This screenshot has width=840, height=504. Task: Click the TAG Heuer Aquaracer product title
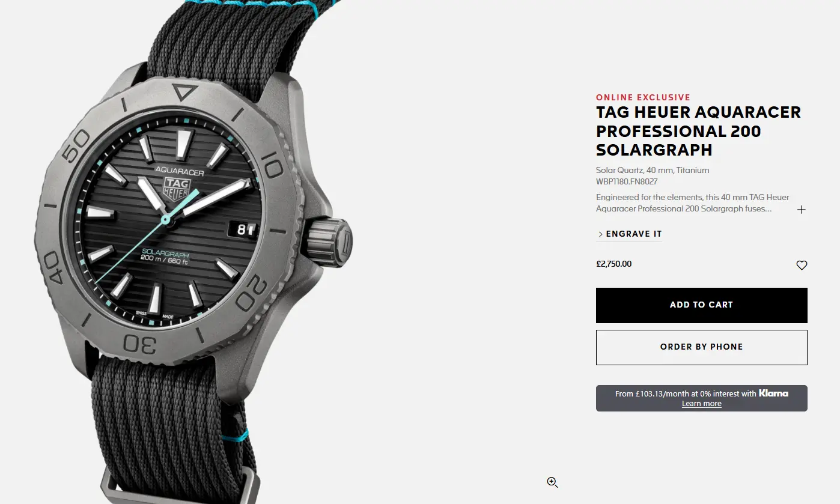[698, 131]
